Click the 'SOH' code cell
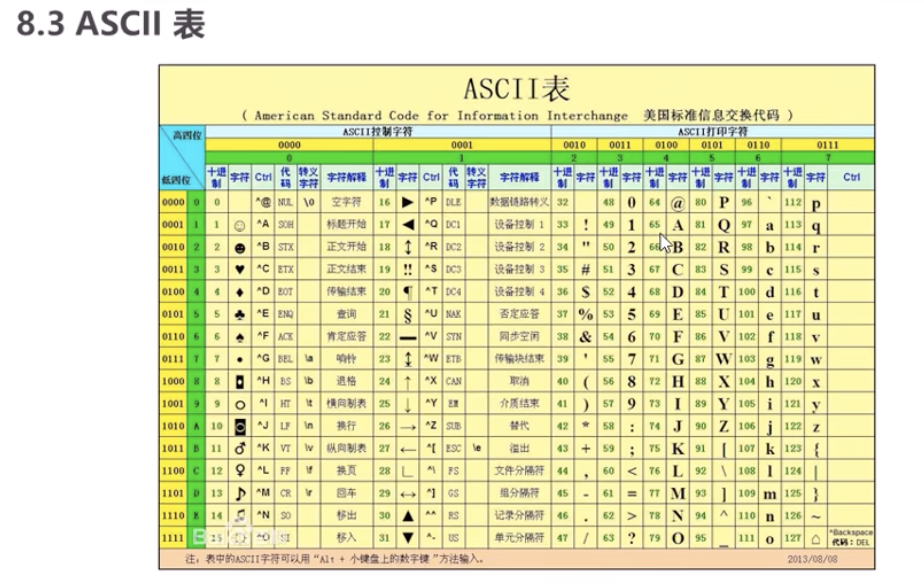This screenshot has width=924, height=582. [x=286, y=224]
